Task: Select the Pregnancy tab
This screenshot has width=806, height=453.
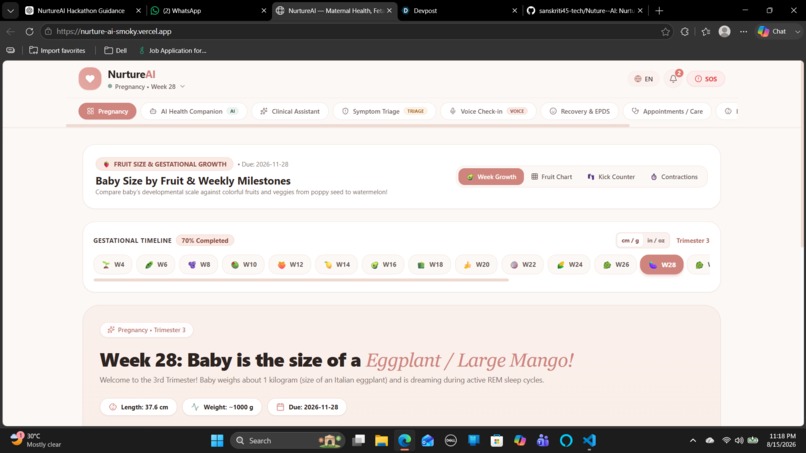Action: pos(107,111)
